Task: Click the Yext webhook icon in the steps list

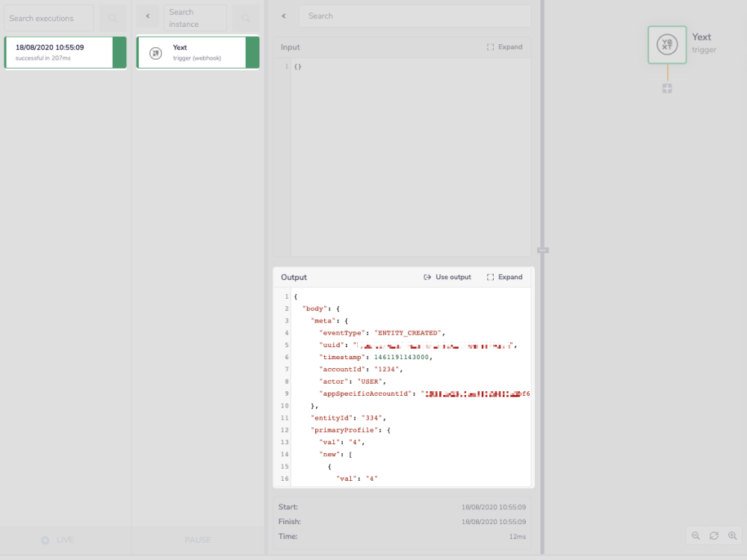Action: coord(155,52)
